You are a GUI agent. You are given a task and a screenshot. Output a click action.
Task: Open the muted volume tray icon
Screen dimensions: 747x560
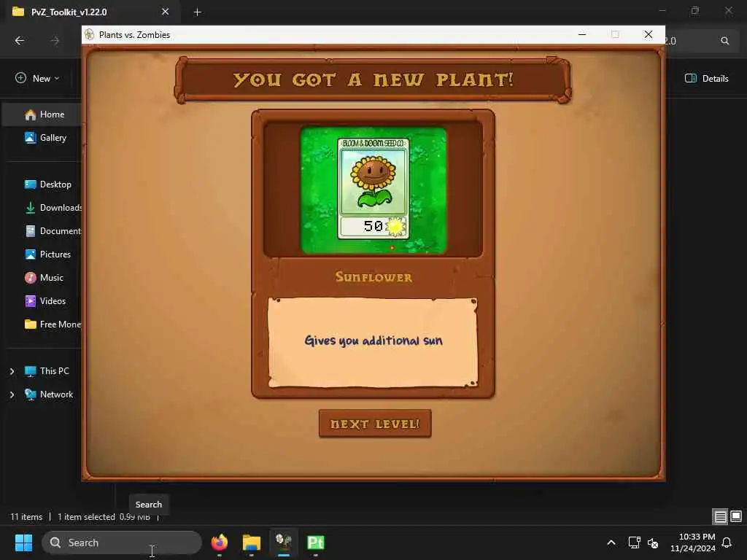pyautogui.click(x=653, y=542)
